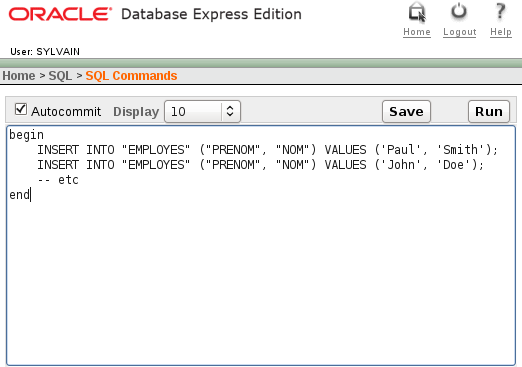
Task: Click SQL Commands breadcrumb item
Action: tap(131, 76)
